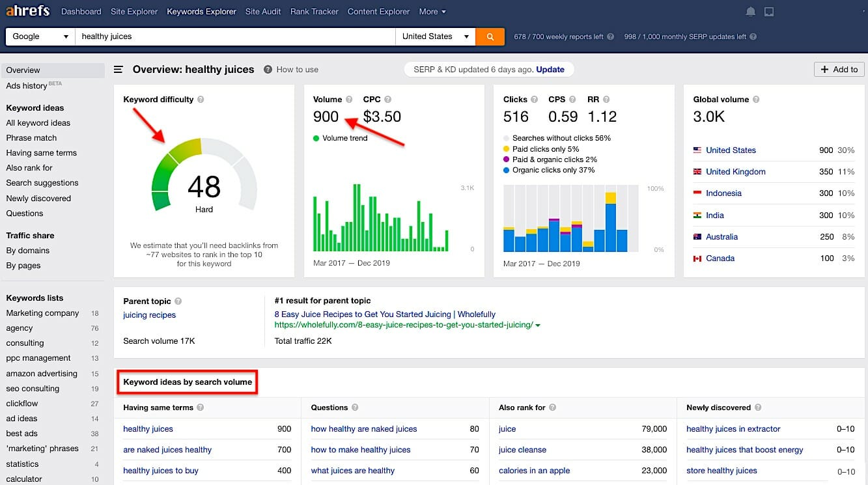Click the keyword search input field
The image size is (868, 485).
pos(235,36)
